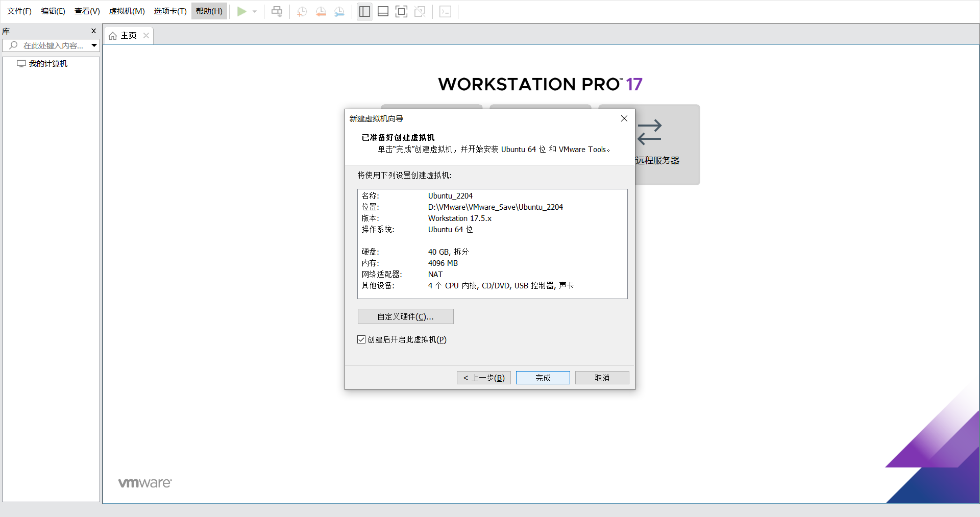Viewport: 980px width, 517px height.
Task: Click the 已准备好创建虚拟机 heading
Action: (x=398, y=138)
